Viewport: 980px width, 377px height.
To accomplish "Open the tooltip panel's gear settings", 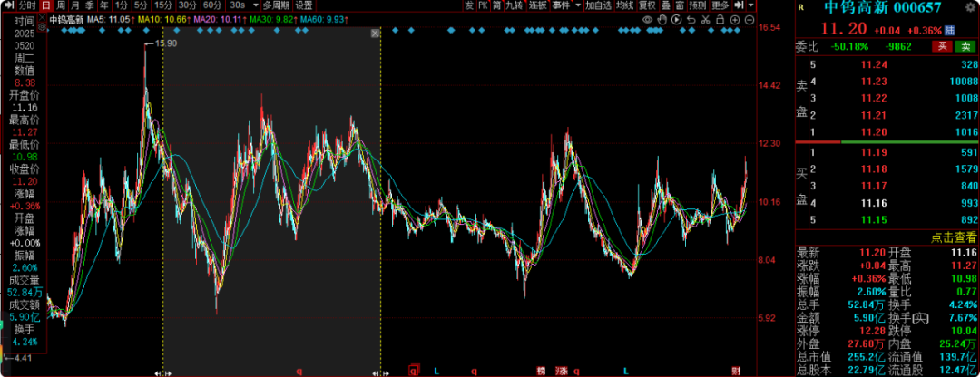I will point(42,27).
